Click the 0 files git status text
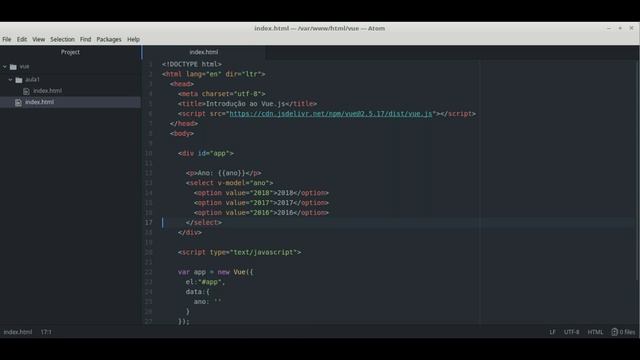The image size is (640, 360). [627, 332]
